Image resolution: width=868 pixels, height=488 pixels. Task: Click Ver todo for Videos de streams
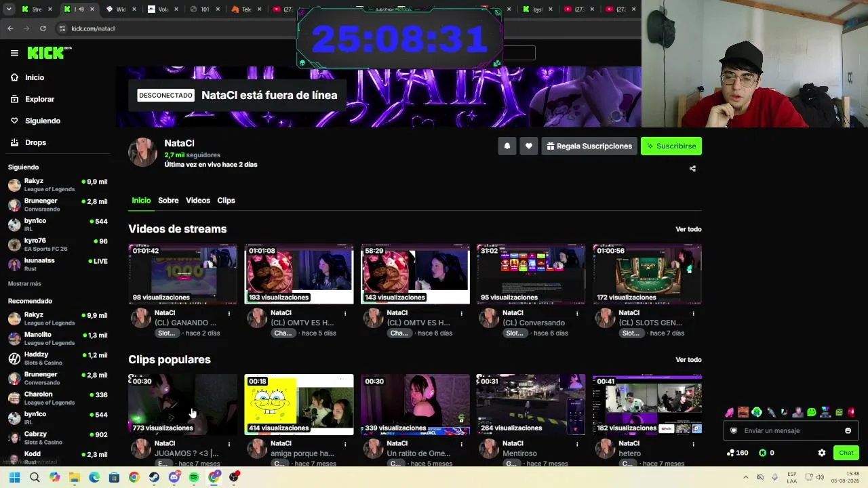[688, 229]
